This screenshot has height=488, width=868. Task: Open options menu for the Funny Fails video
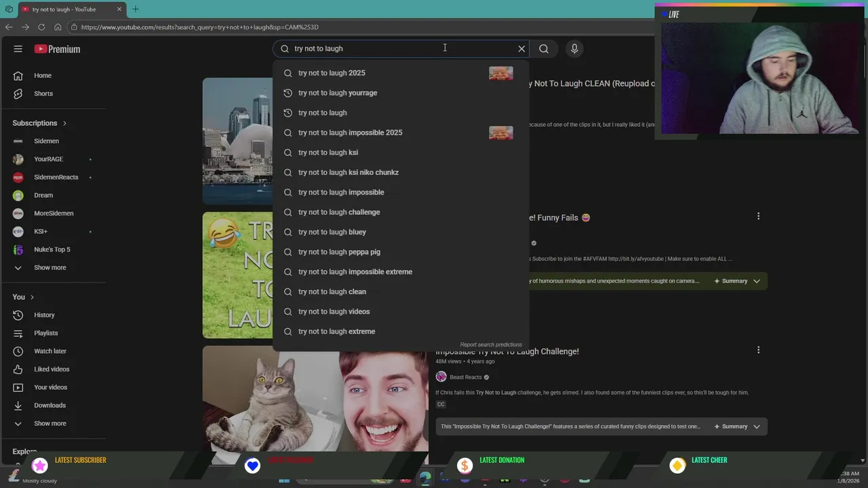[x=758, y=216]
